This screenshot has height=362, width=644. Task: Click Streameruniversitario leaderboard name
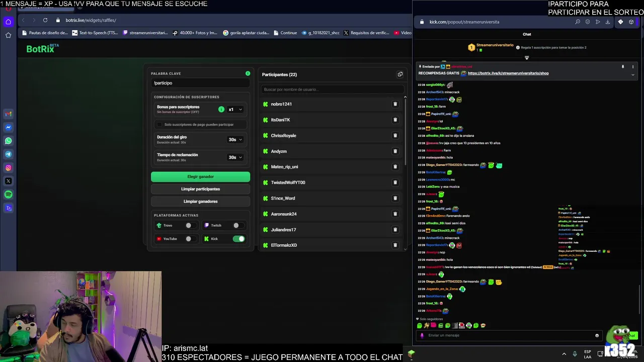pyautogui.click(x=495, y=45)
